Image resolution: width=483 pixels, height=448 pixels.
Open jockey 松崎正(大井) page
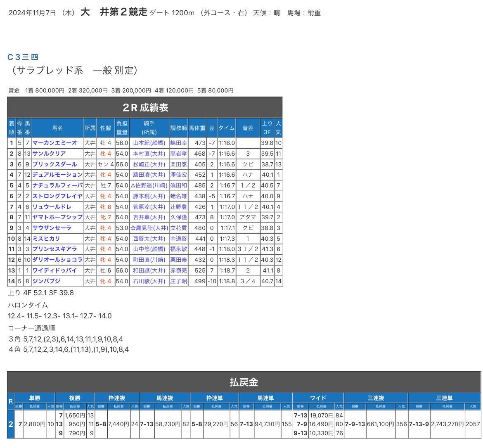coord(149,164)
